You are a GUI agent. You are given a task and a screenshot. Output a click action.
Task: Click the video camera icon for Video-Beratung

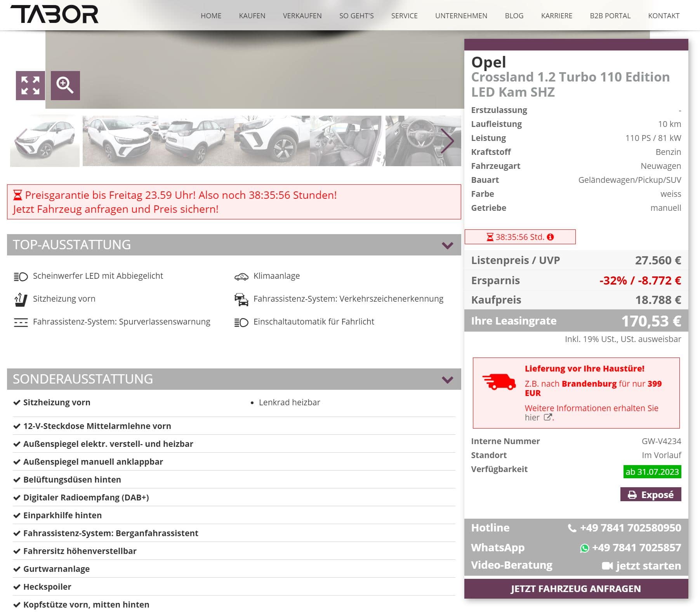[607, 566]
